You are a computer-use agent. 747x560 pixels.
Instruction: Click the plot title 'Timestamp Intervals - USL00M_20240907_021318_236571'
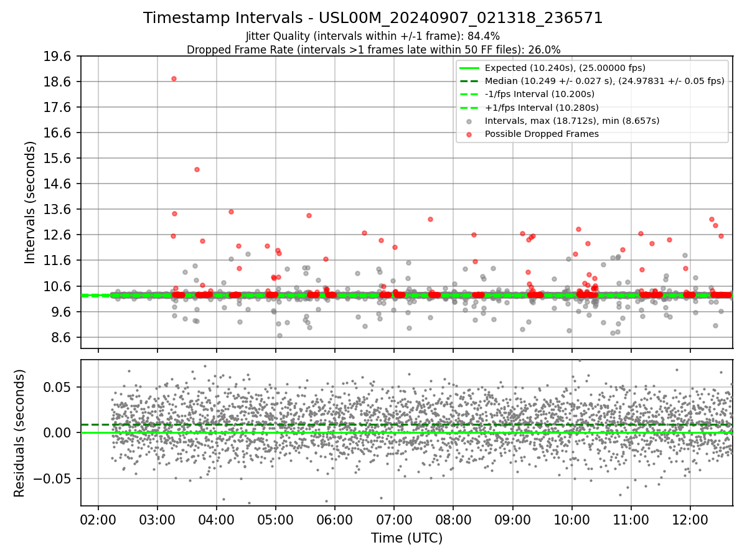coord(373,18)
